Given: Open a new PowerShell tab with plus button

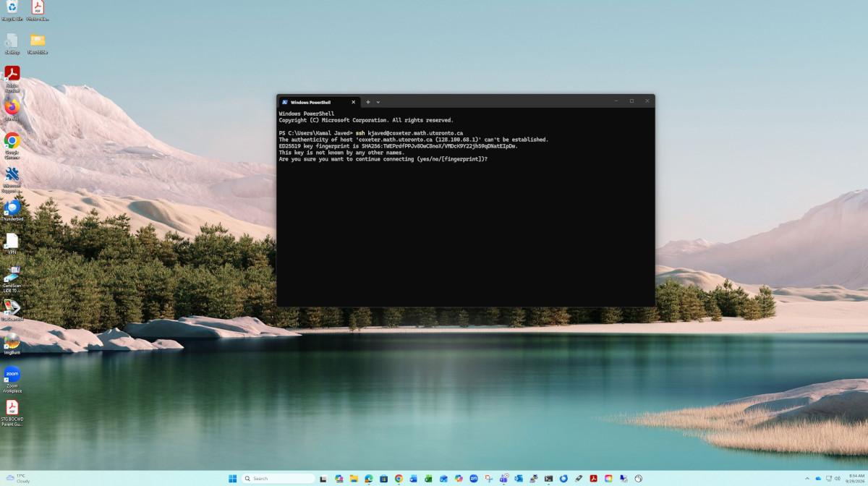Looking at the screenshot, I should pos(367,102).
